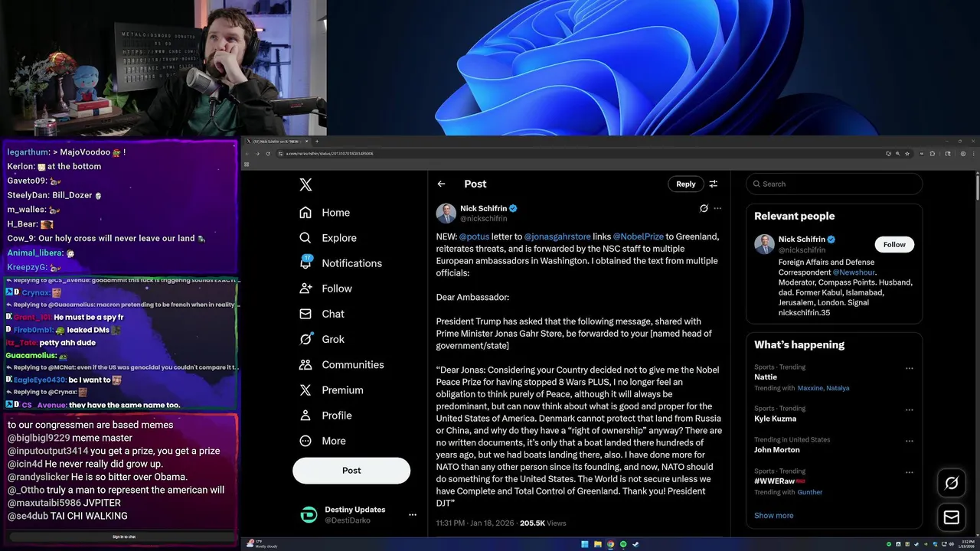Open more options for Kyle Kuzma trend

910,409
